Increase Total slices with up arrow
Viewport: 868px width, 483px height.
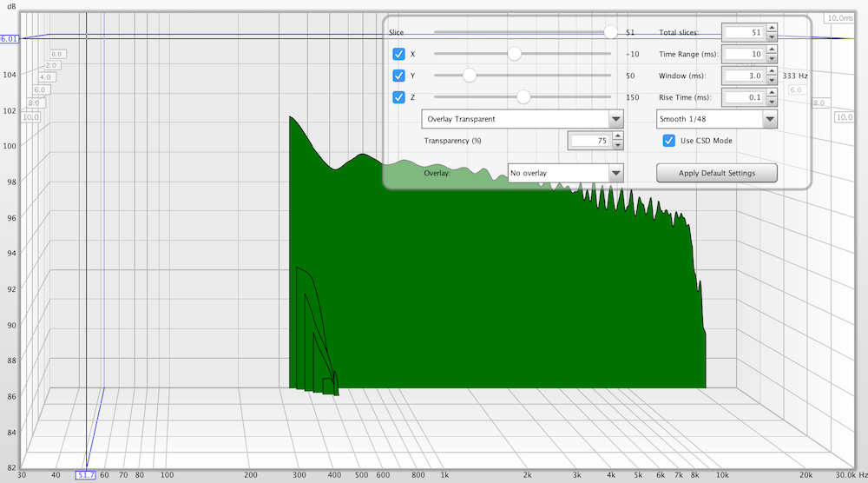772,29
